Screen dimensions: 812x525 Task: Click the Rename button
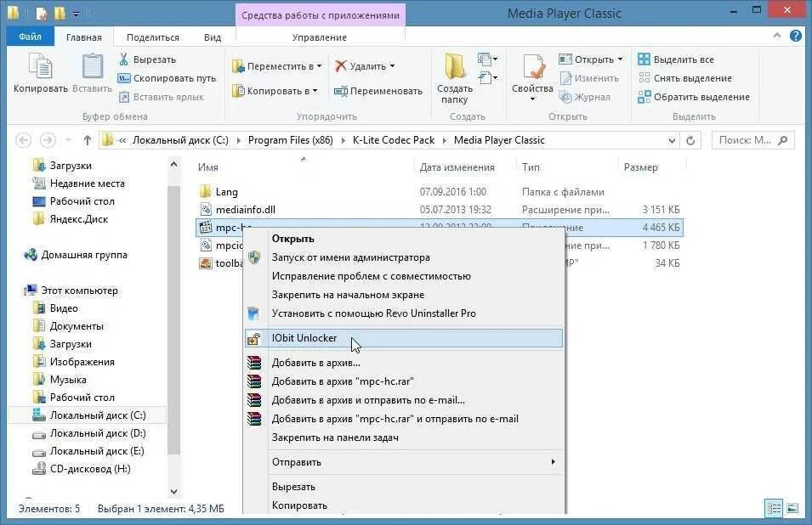[x=378, y=91]
